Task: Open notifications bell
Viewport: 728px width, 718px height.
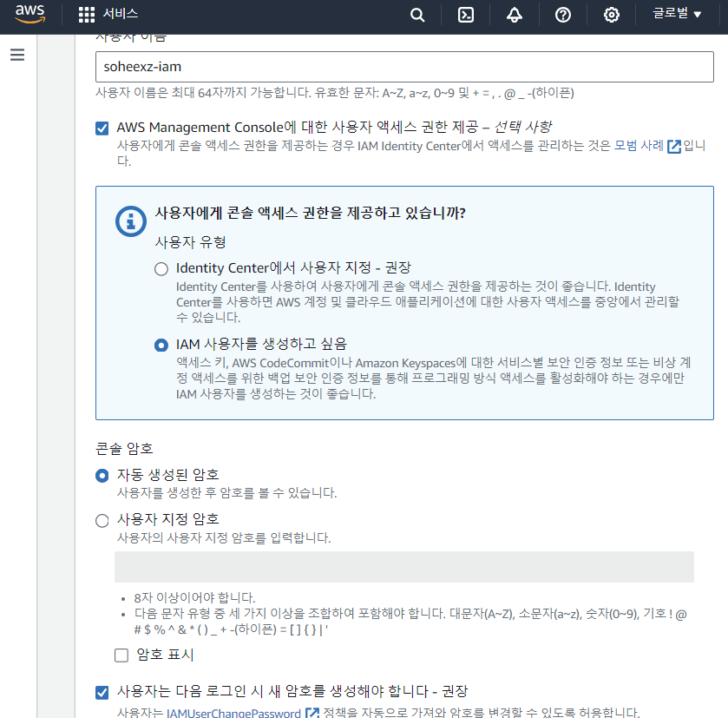Action: coord(514,15)
